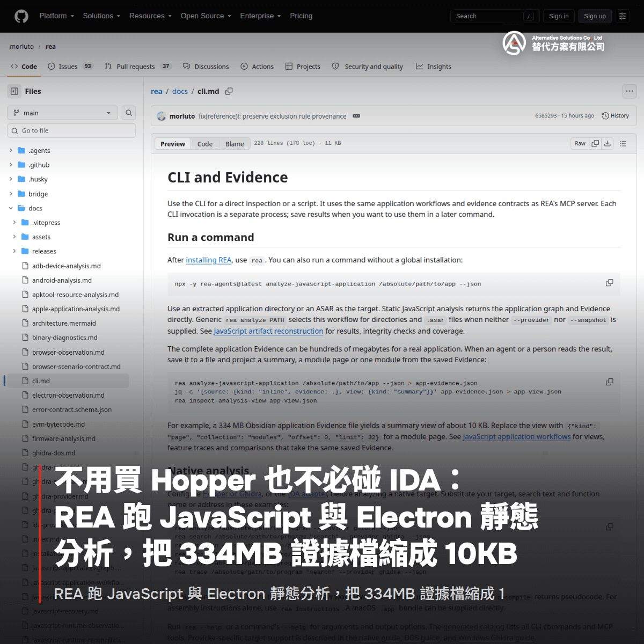
Task: Follow the installing REA link
Action: [208, 260]
